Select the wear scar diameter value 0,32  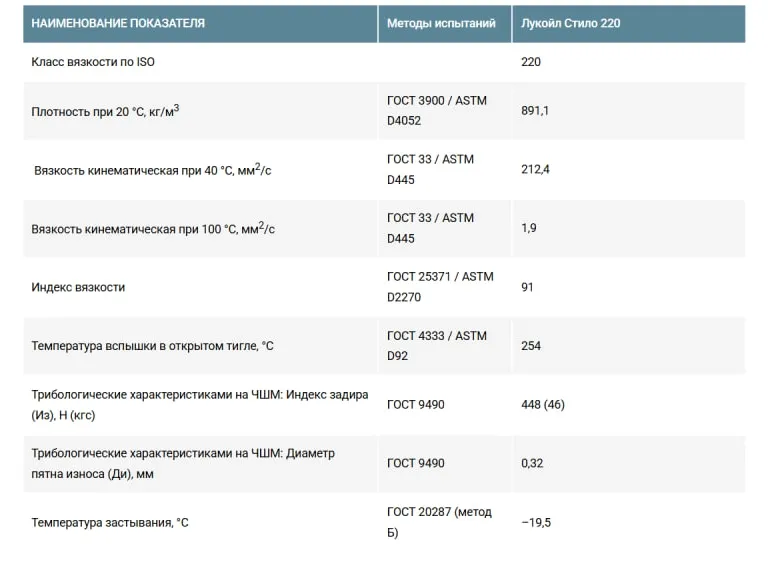(532, 463)
